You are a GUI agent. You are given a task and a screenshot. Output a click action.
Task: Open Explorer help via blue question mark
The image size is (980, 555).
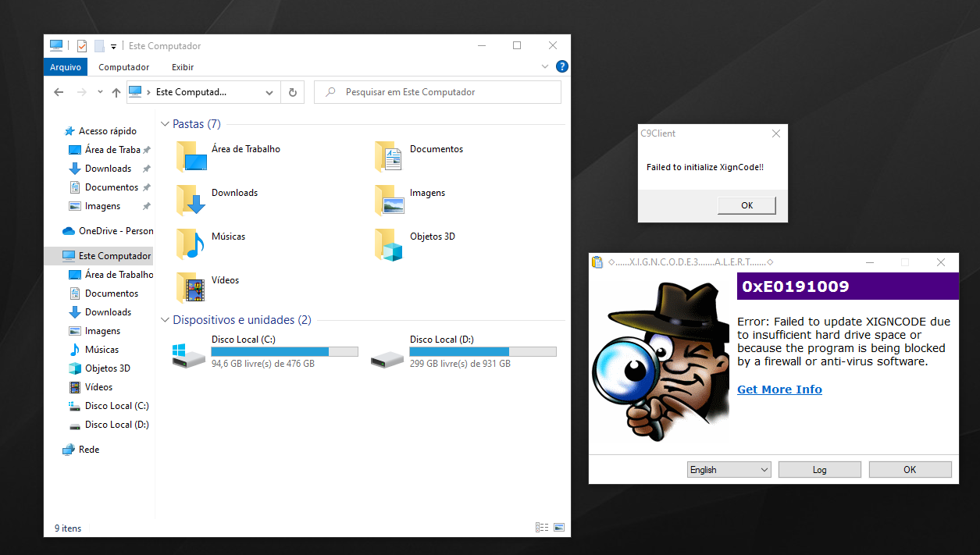pos(561,67)
